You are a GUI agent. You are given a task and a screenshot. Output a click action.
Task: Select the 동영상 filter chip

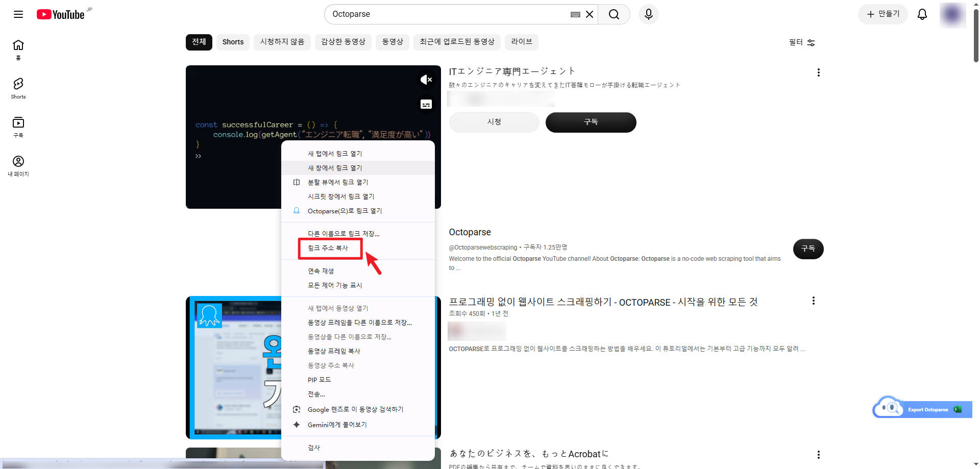(393, 42)
